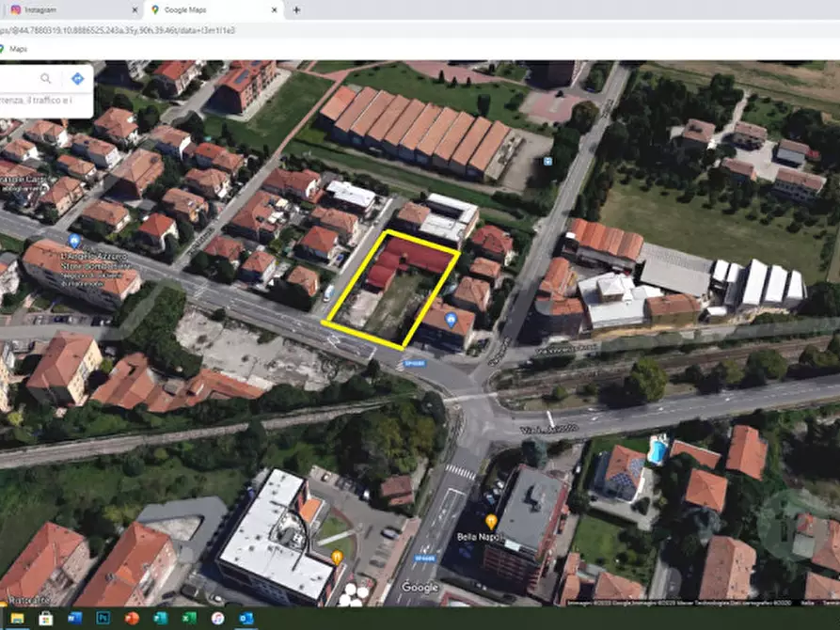Click the Bella Napoli place label
The width and height of the screenshot is (840, 630).
[x=479, y=536]
